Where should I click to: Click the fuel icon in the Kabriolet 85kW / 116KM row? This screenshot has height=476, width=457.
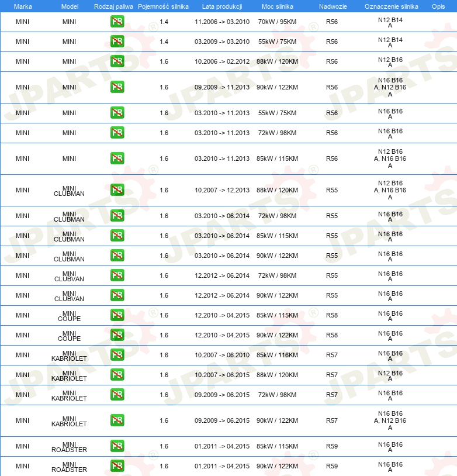117,355
